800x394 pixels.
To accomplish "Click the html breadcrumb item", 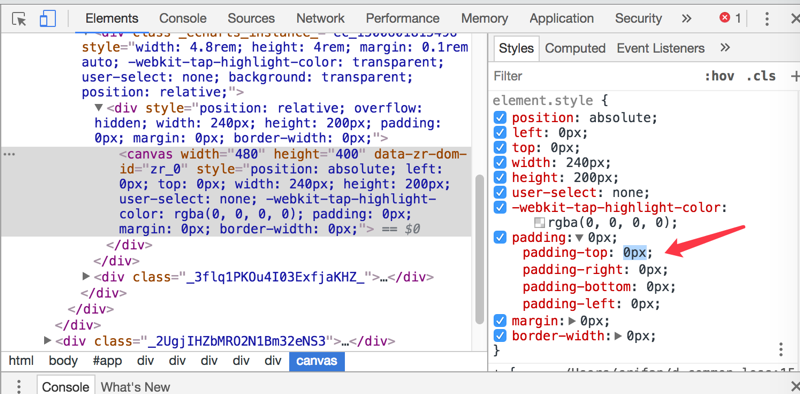I will (21, 361).
